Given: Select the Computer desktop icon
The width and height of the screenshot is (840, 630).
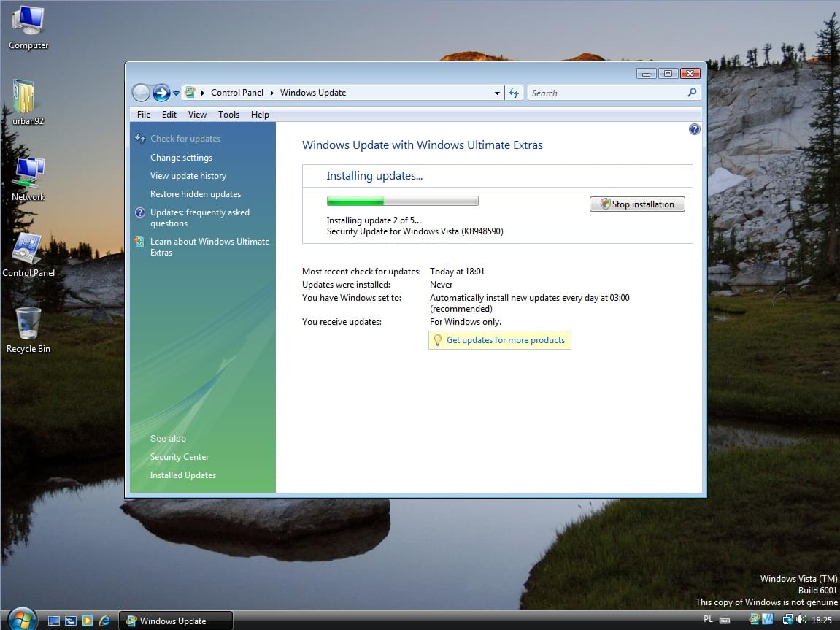Looking at the screenshot, I should pos(28,28).
